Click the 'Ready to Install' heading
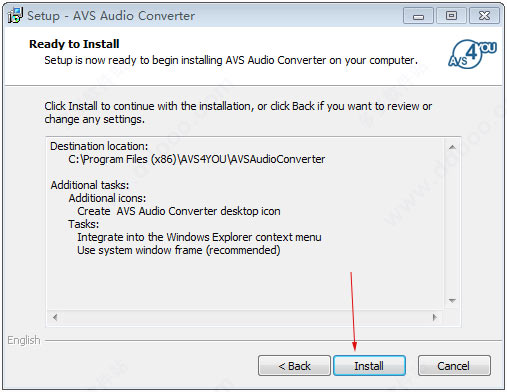 point(74,44)
